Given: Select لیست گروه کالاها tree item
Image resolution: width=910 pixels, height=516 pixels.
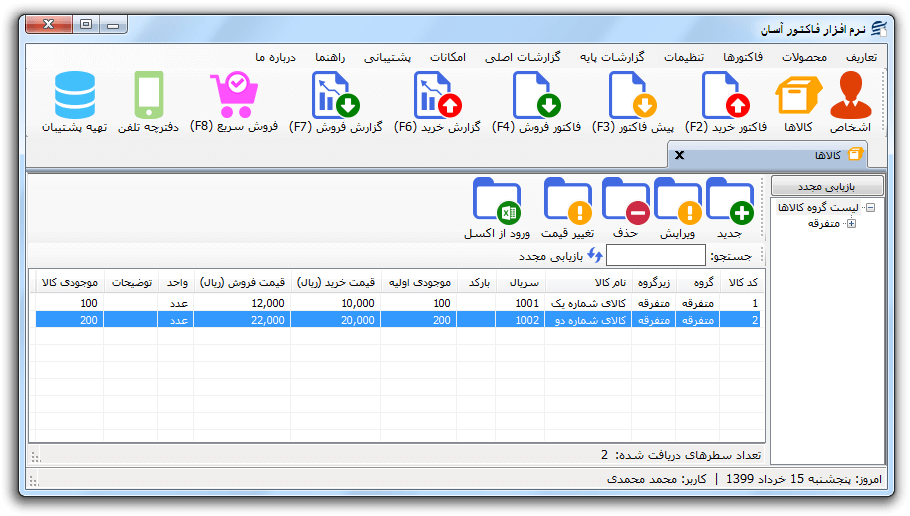Looking at the screenshot, I should (x=818, y=207).
